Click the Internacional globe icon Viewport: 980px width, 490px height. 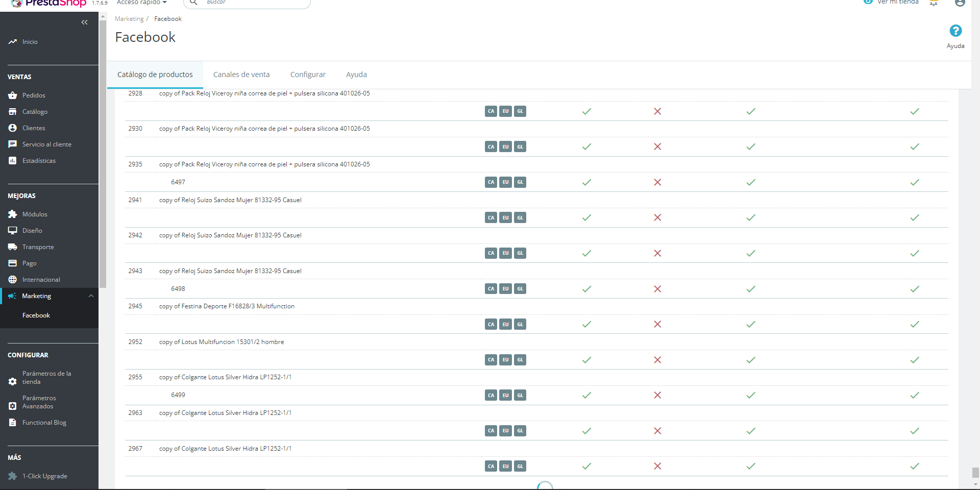point(13,280)
